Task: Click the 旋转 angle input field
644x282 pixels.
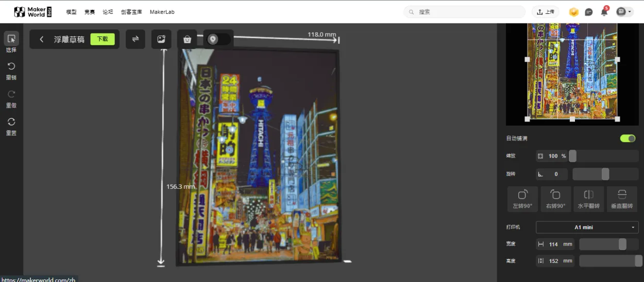Action: tap(552, 174)
